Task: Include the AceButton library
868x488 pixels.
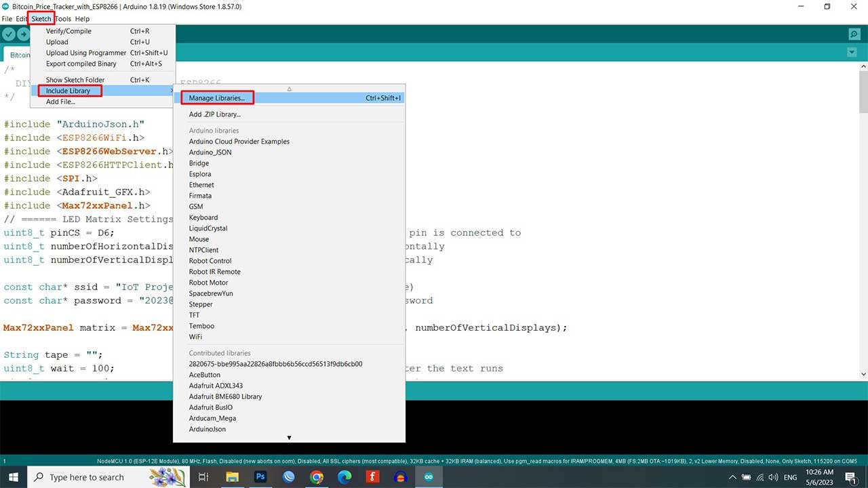Action: coord(290,375)
